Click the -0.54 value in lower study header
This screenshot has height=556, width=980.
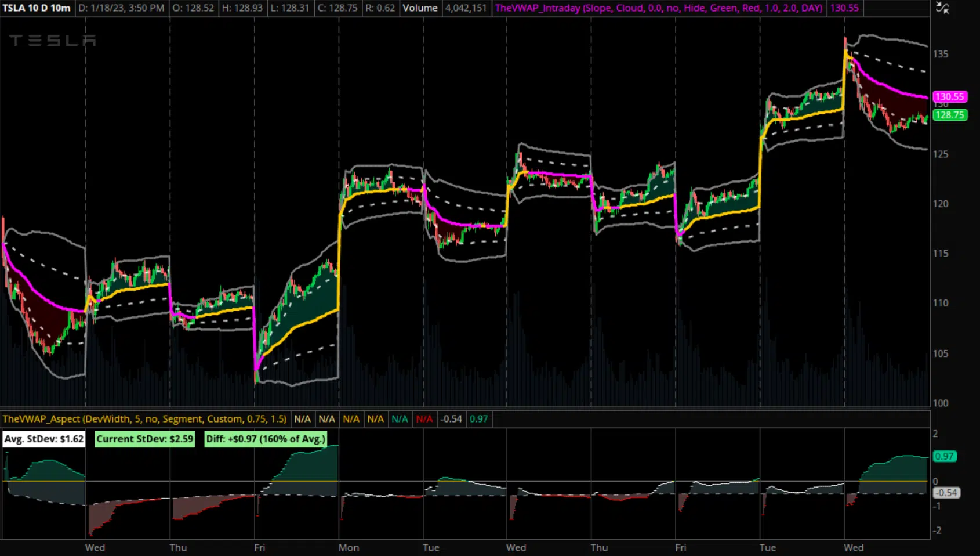451,419
